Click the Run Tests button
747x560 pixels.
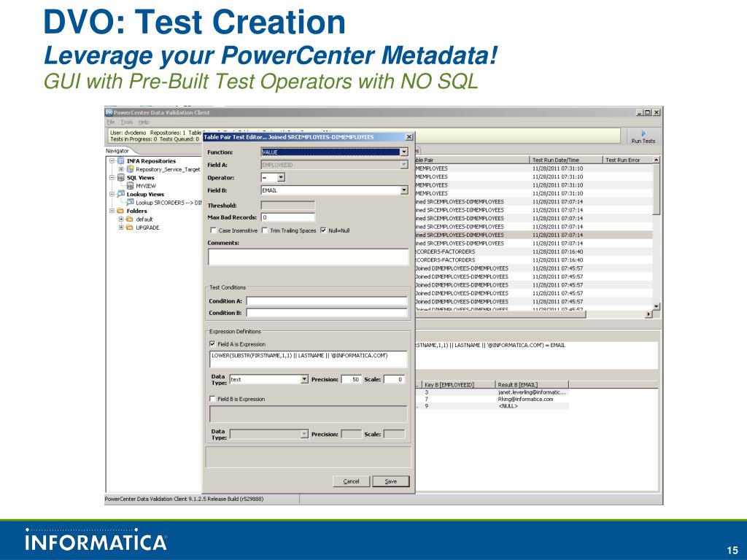point(643,136)
